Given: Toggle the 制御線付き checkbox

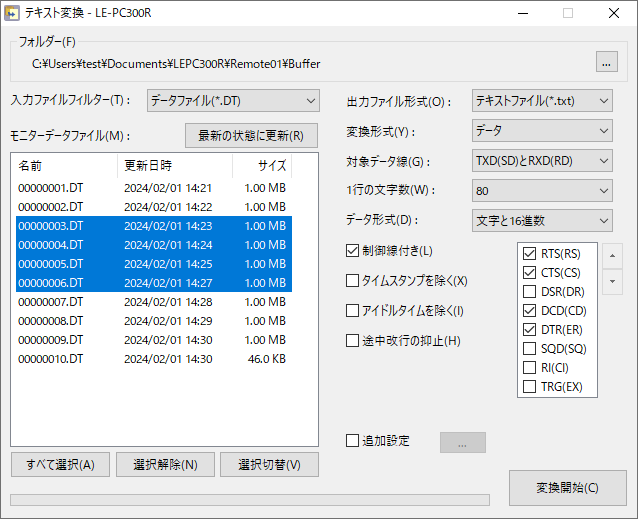Looking at the screenshot, I should (x=352, y=251).
